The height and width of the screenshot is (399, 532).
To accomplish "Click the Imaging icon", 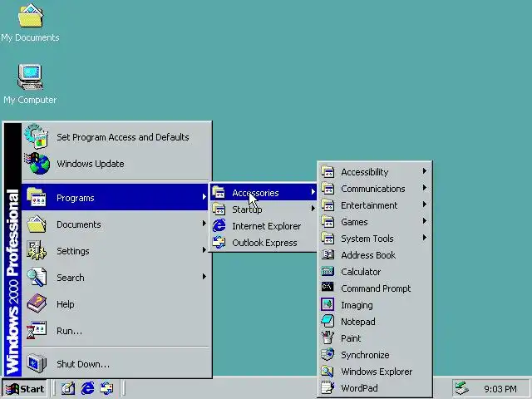I will tap(328, 304).
